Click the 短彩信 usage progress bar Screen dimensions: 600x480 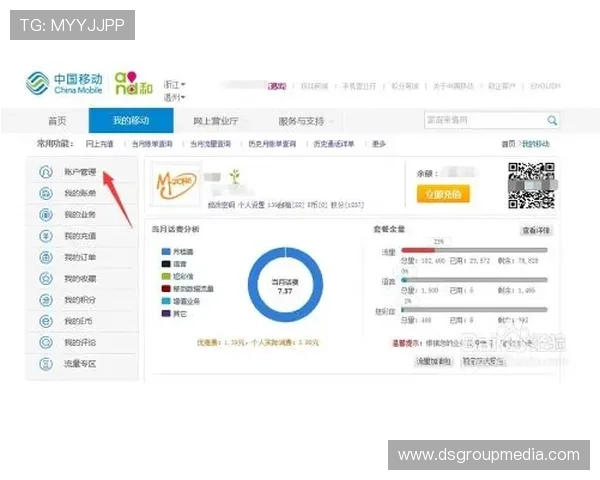474,309
